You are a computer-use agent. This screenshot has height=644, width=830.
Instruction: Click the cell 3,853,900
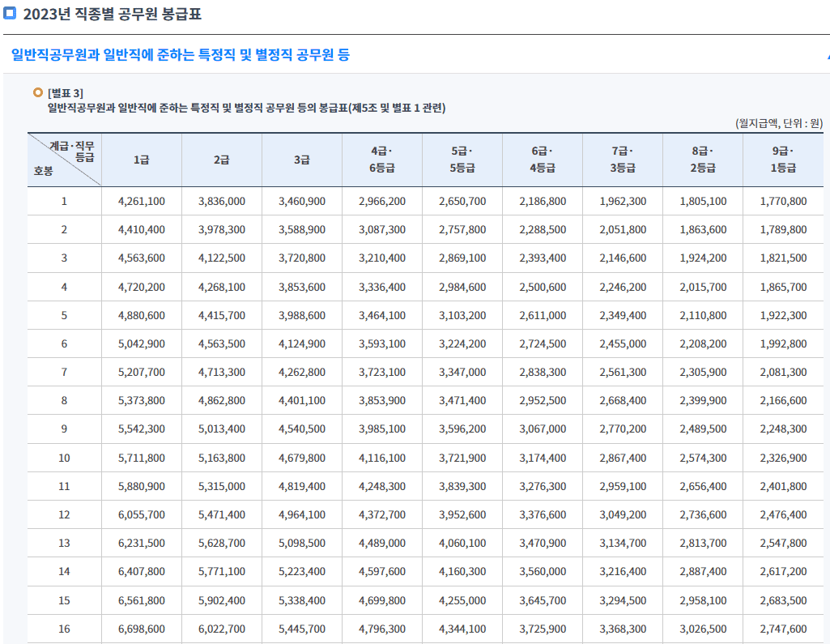[x=382, y=401]
